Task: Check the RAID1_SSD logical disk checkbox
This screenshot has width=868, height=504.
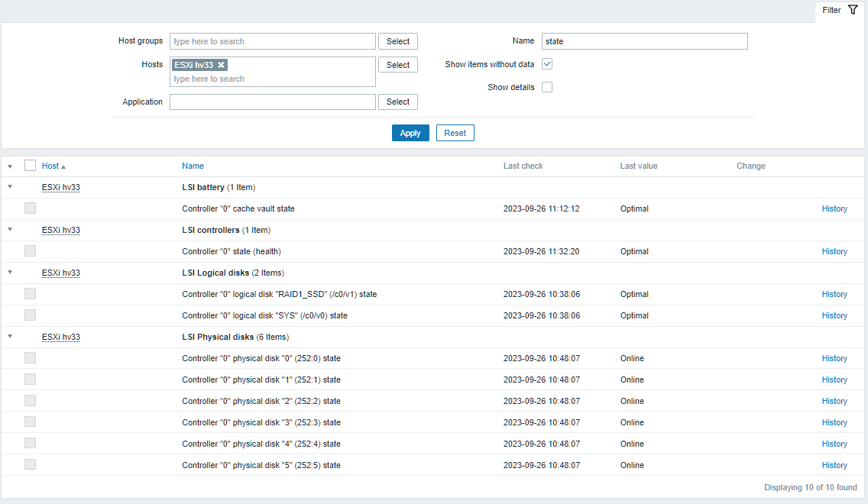Action: pyautogui.click(x=31, y=294)
